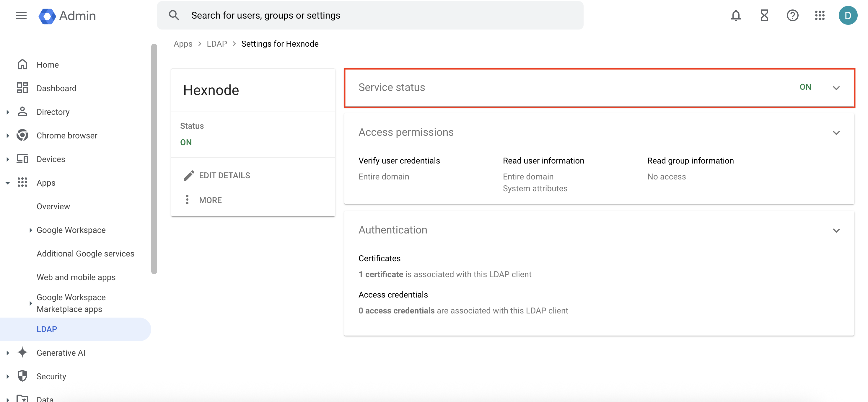Click the Apps breadcrumb link
The height and width of the screenshot is (402, 868).
[x=183, y=44]
